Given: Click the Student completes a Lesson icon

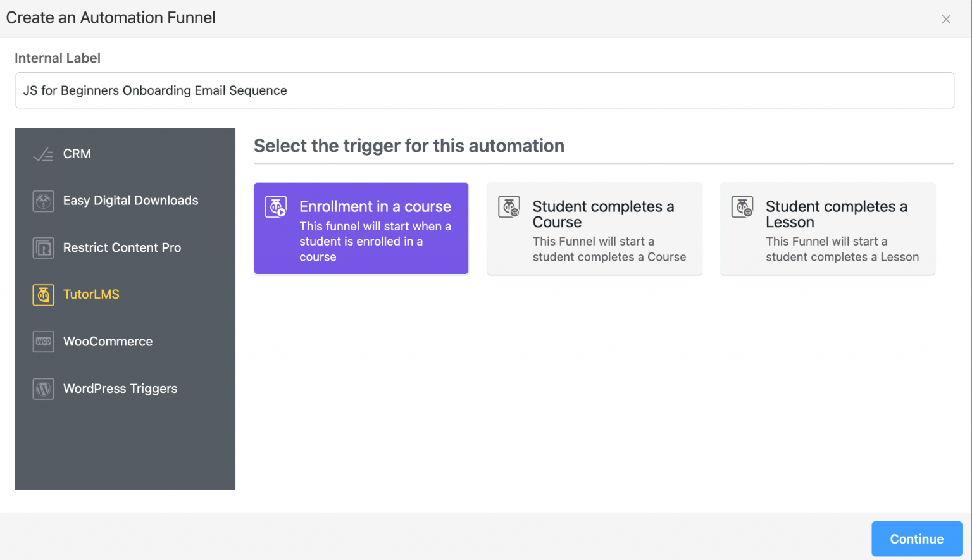Looking at the screenshot, I should click(x=742, y=206).
